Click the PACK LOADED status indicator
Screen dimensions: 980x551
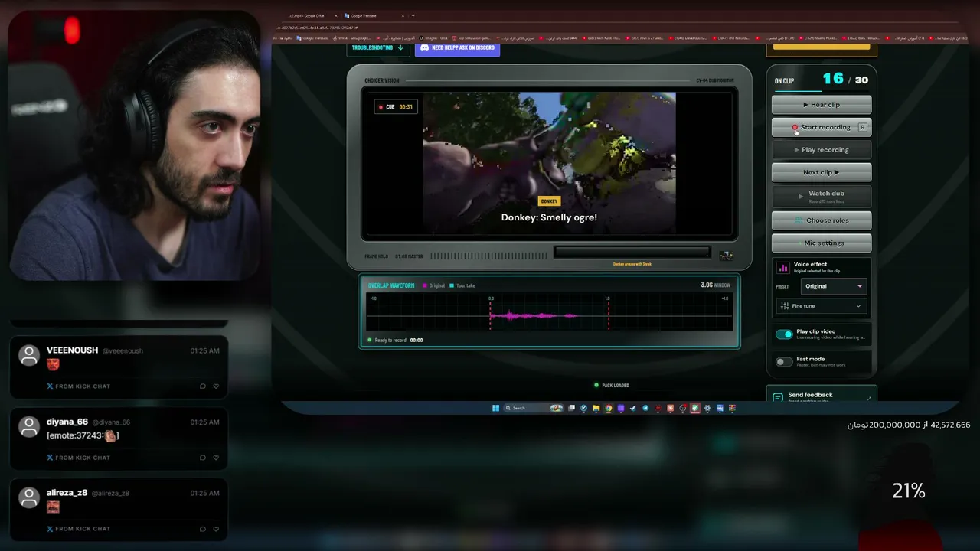point(612,386)
